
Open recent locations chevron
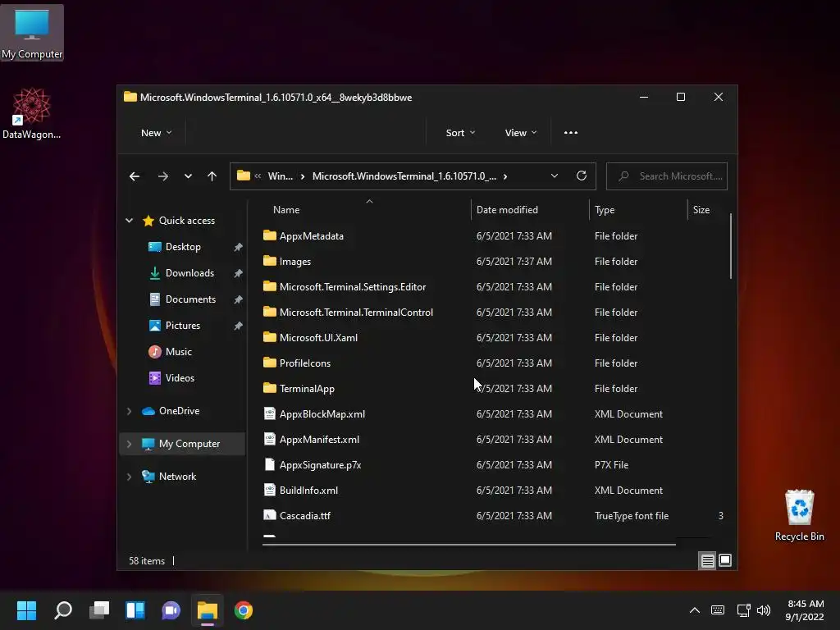pos(188,176)
